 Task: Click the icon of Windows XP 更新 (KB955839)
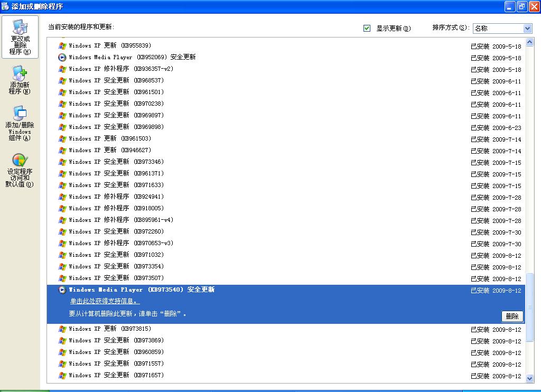62,46
